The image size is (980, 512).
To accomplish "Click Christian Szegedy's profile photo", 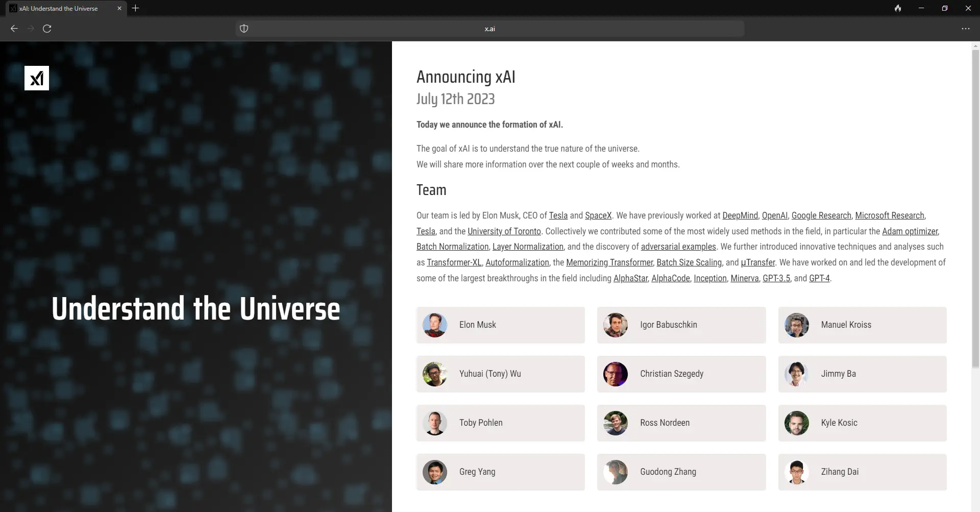I will pos(616,374).
